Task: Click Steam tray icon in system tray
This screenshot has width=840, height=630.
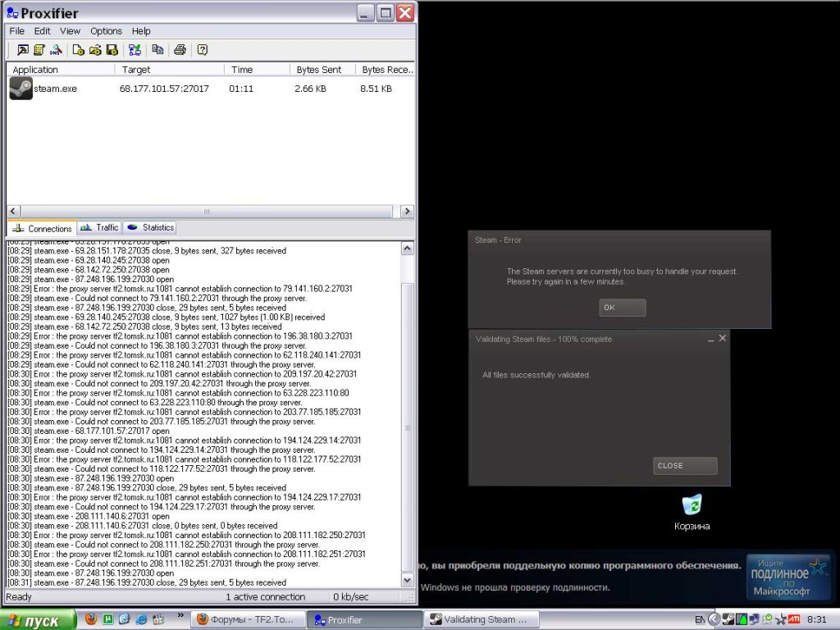Action: pos(728,619)
